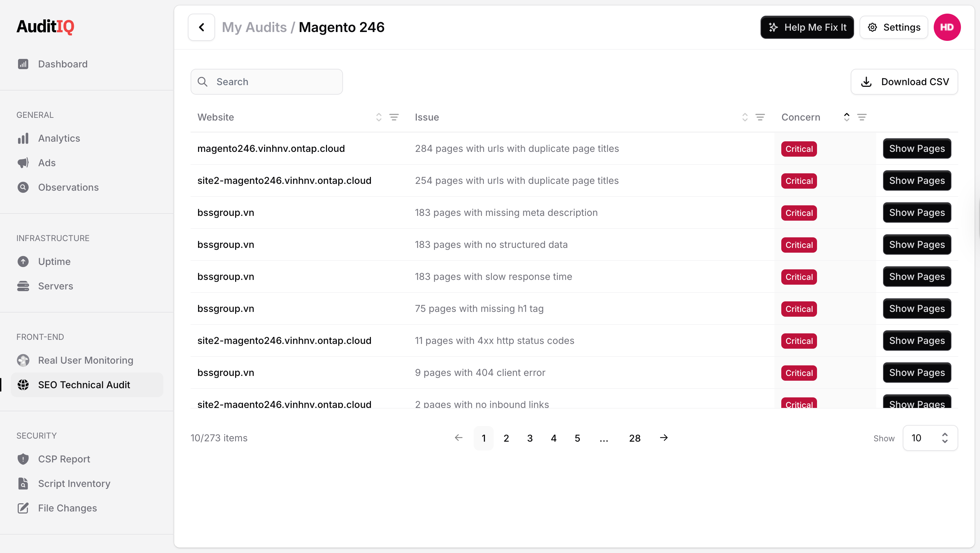
Task: Open the HD user avatar
Action: tap(947, 27)
